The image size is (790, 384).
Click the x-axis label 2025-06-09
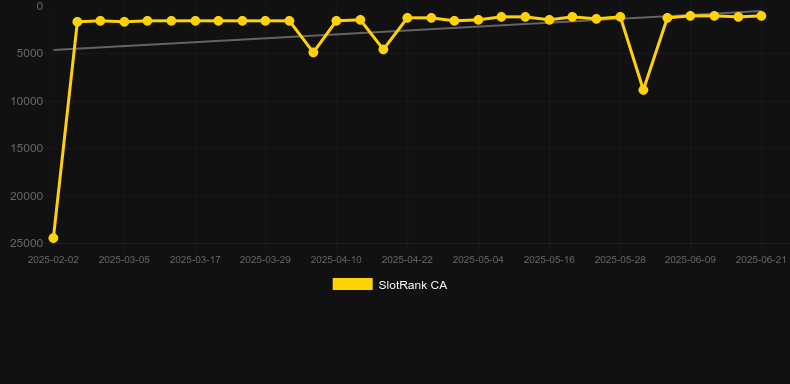690,260
